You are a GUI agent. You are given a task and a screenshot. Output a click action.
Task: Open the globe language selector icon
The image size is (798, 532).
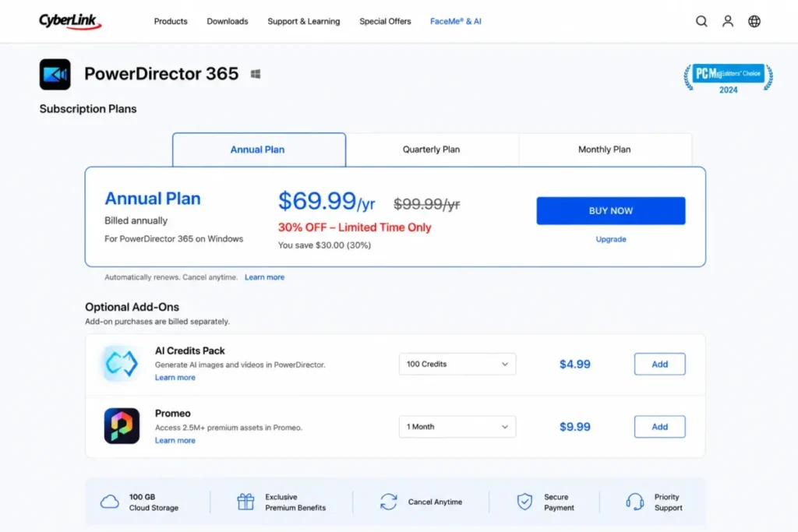(754, 21)
